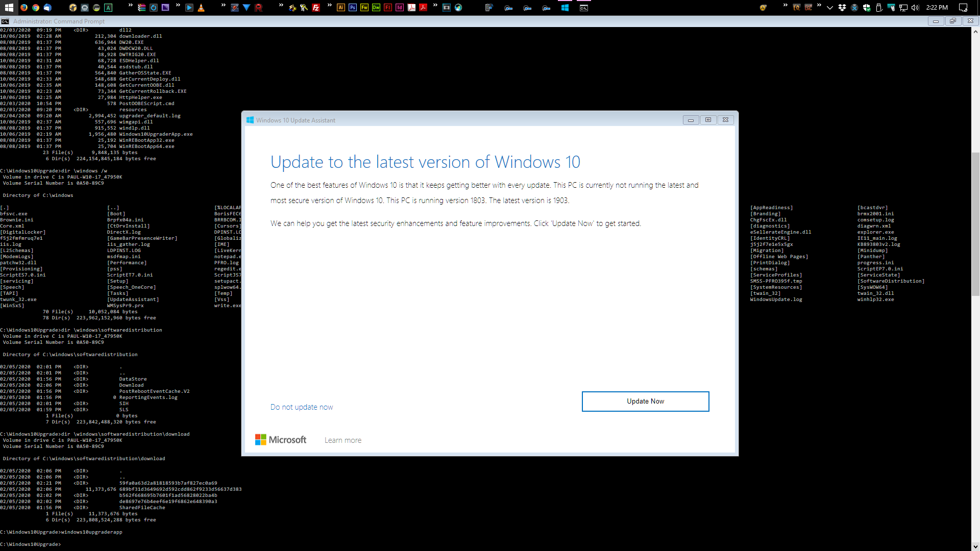Open the VLC media player icon
This screenshot has width=980, height=551.
coord(201,8)
